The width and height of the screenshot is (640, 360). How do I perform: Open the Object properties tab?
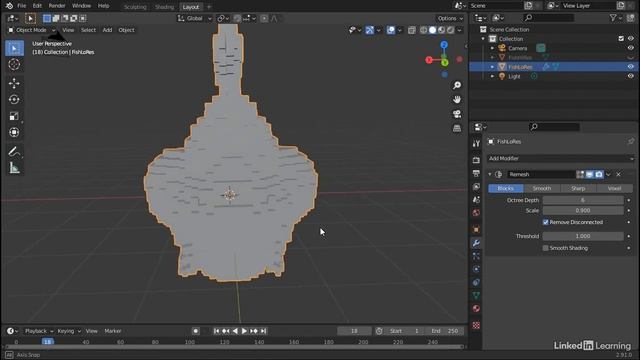(x=476, y=230)
